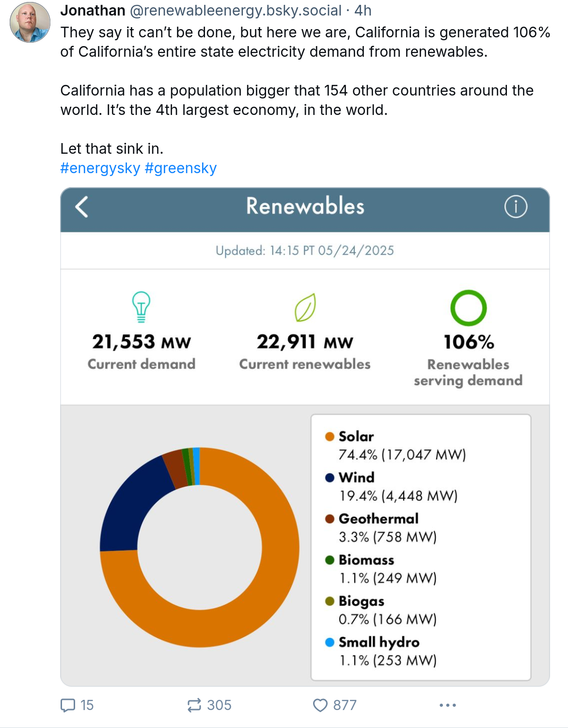The image size is (568, 728).
Task: Open Jonathan's profile avatar
Action: click(30, 22)
